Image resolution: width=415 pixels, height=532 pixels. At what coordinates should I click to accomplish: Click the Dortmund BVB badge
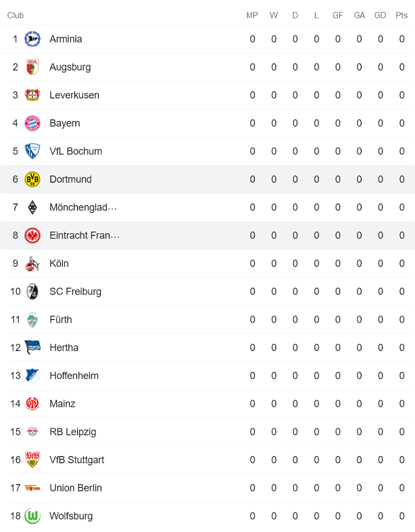point(33,179)
